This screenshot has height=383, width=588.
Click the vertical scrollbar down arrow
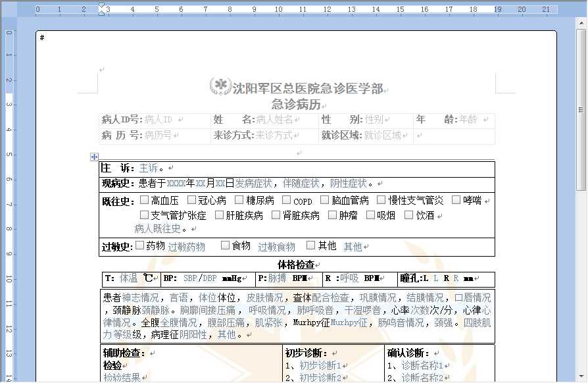(581, 376)
